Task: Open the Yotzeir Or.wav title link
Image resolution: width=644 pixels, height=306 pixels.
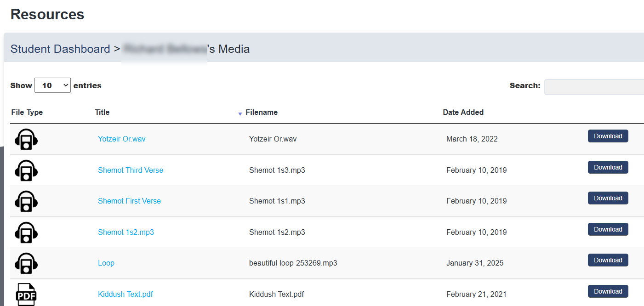Action: tap(121, 139)
